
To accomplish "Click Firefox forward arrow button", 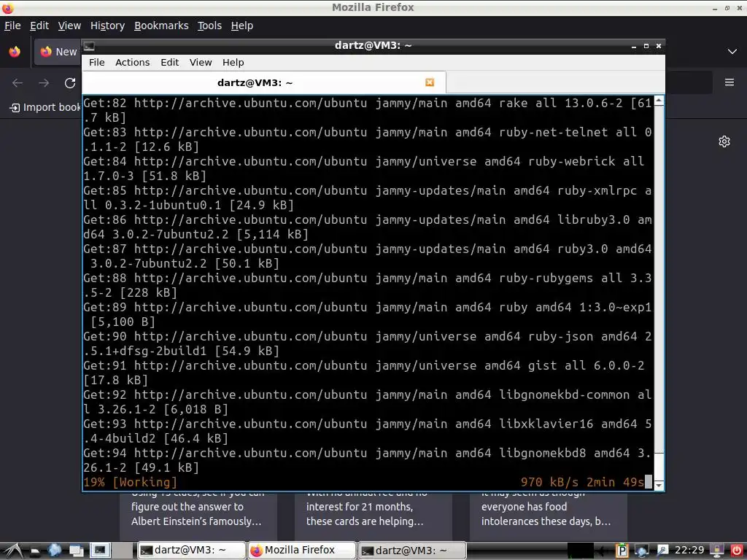I will click(44, 83).
